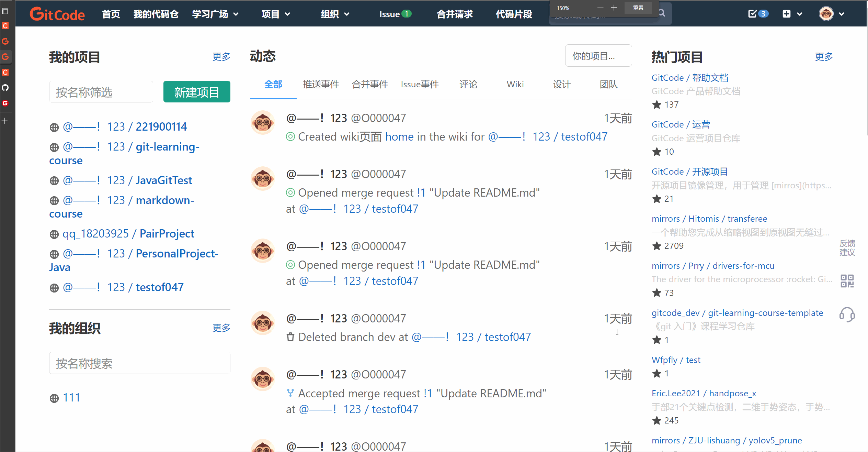Open the git-learning-course project link
Image resolution: width=868 pixels, height=452 pixels.
(x=124, y=154)
